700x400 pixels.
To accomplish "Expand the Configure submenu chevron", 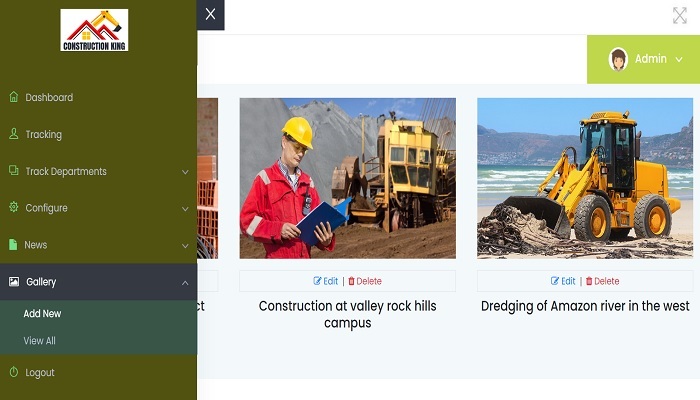I will [185, 209].
